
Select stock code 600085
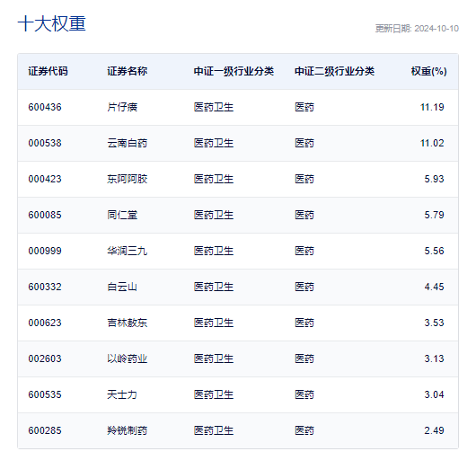(x=45, y=215)
